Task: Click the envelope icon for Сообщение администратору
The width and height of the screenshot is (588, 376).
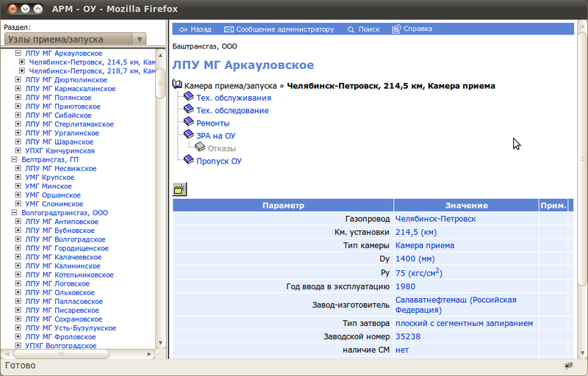Action: tap(229, 29)
